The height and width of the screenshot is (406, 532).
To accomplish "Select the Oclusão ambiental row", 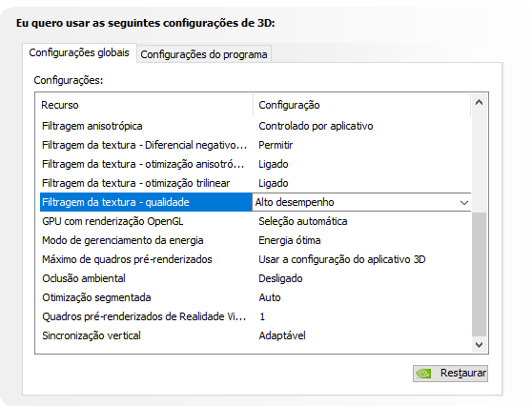I will pyautogui.click(x=256, y=278).
